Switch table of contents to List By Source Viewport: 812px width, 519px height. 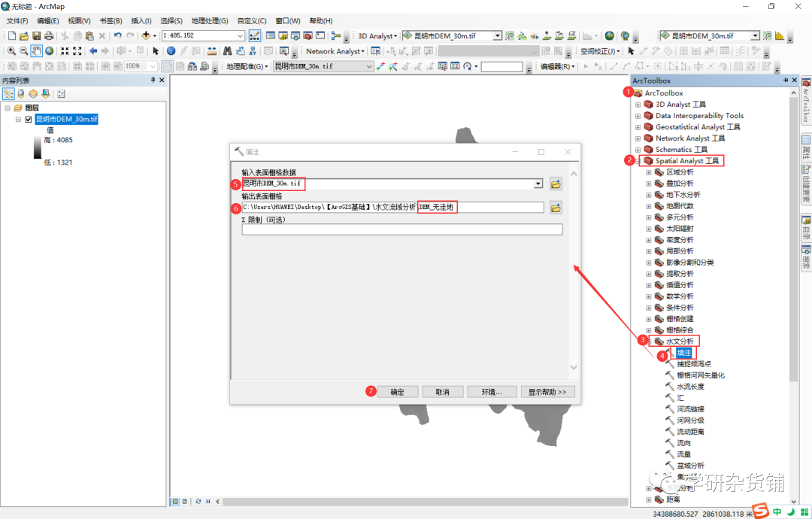point(21,94)
